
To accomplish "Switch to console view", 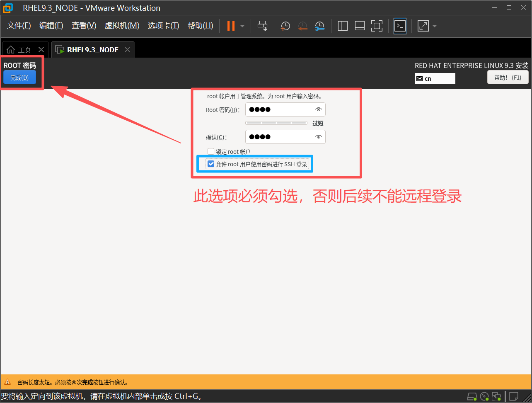I will tap(400, 26).
